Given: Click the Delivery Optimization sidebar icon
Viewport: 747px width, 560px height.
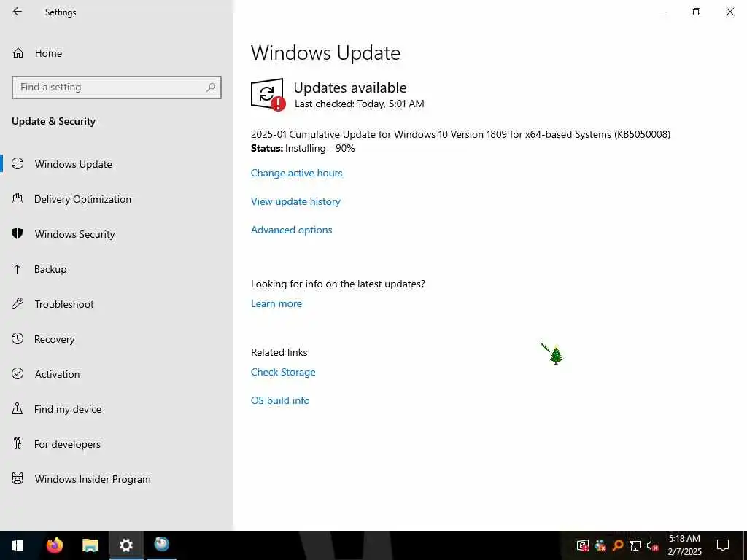Looking at the screenshot, I should (18, 199).
